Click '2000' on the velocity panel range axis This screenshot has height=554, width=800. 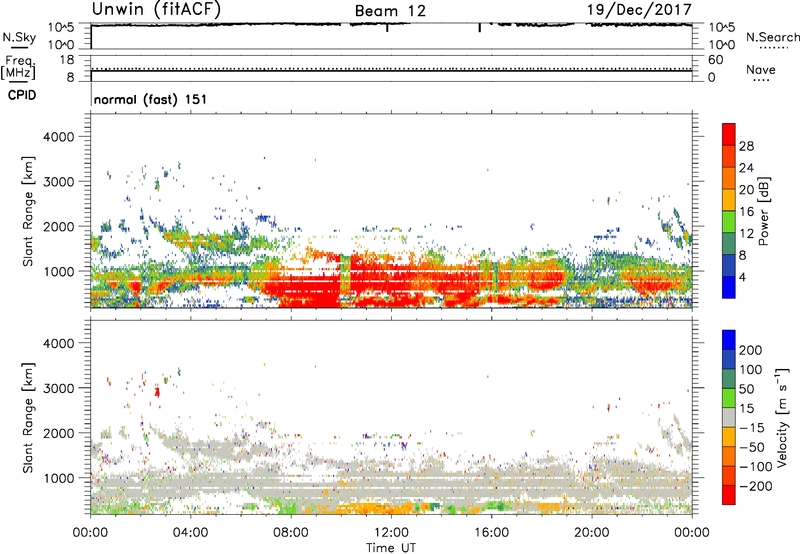point(59,433)
